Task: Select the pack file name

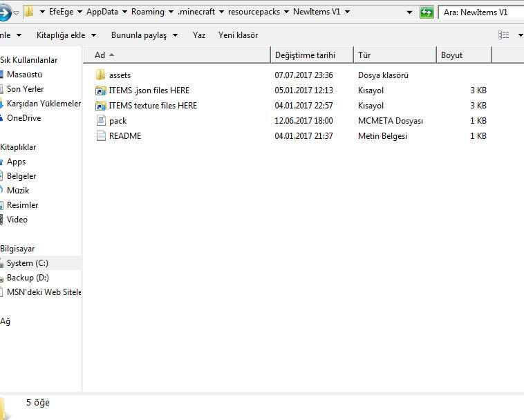Action: pyautogui.click(x=118, y=121)
